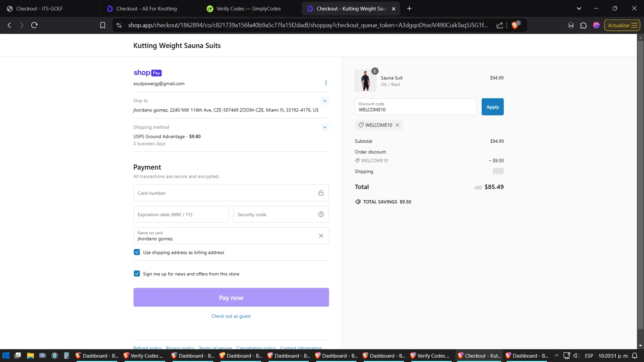Click the page vertical scrollbar
644x362 pixels.
tap(640, 184)
